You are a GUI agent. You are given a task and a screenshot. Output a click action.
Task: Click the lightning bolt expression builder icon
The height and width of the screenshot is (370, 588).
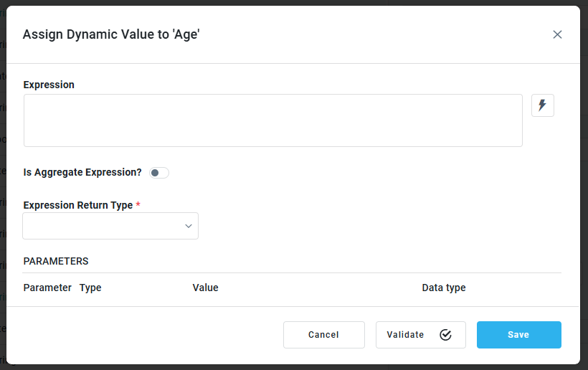tap(542, 105)
